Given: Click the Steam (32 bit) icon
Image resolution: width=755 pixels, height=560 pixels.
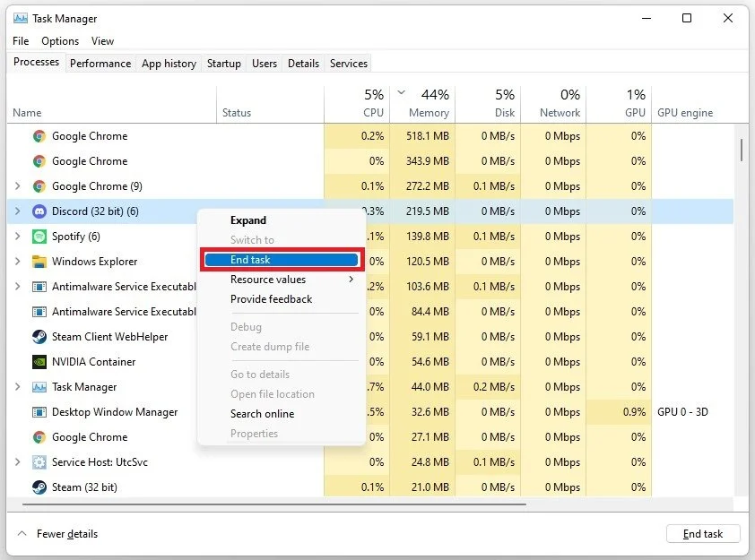Looking at the screenshot, I should (x=39, y=487).
